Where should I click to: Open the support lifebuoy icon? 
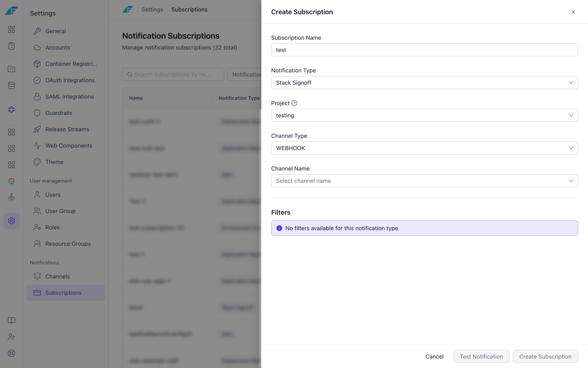coord(11,353)
